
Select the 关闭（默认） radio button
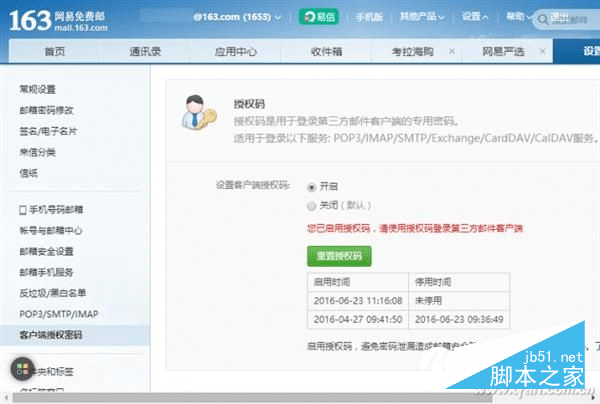point(311,206)
